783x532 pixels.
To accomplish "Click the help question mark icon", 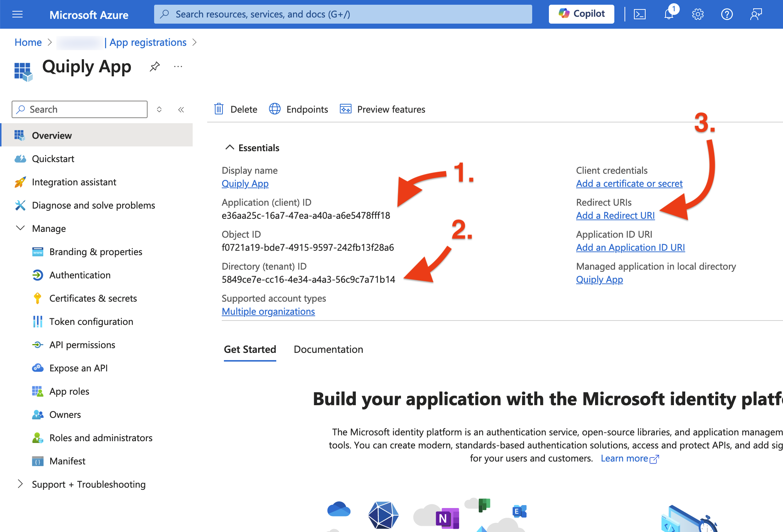I will pos(727,14).
